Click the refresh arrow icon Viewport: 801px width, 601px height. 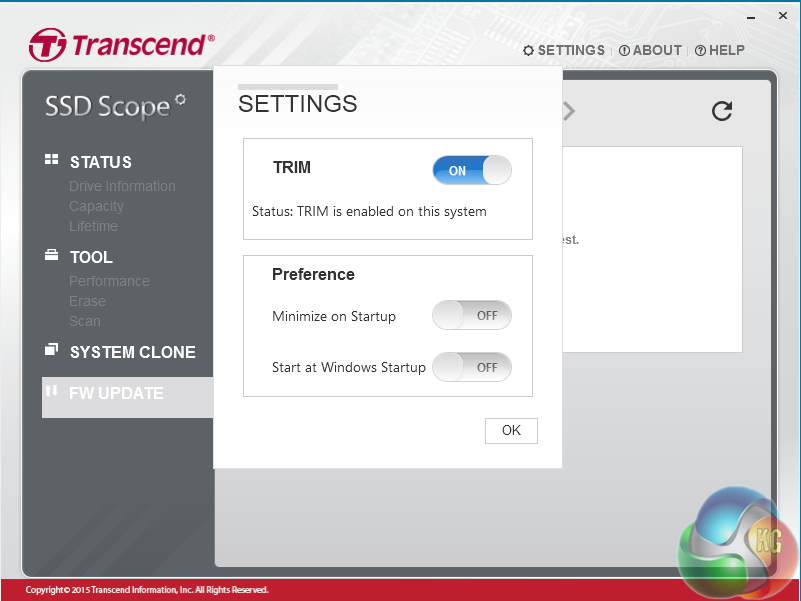click(x=722, y=111)
